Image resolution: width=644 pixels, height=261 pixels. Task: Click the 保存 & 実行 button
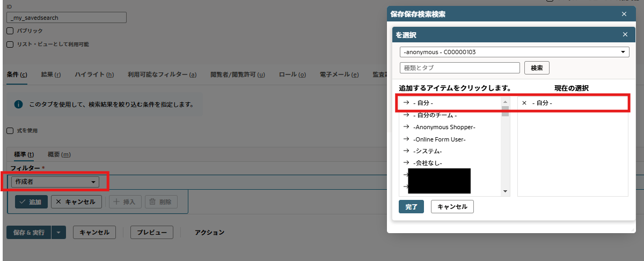[29, 233]
